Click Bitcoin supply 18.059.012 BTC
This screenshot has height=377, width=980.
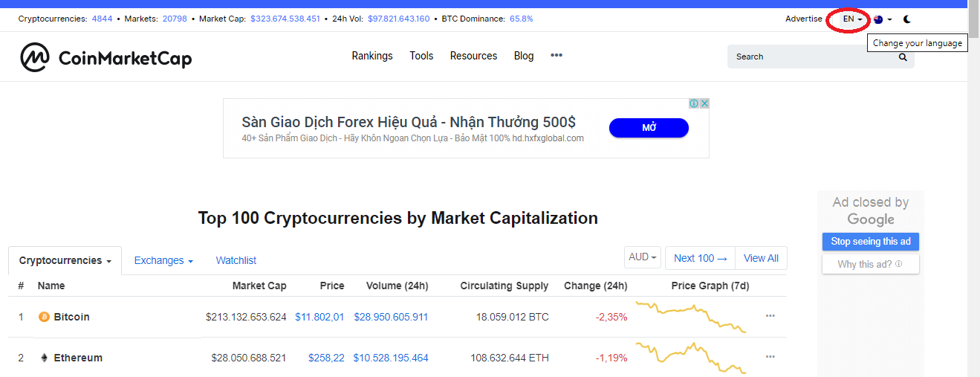(513, 317)
